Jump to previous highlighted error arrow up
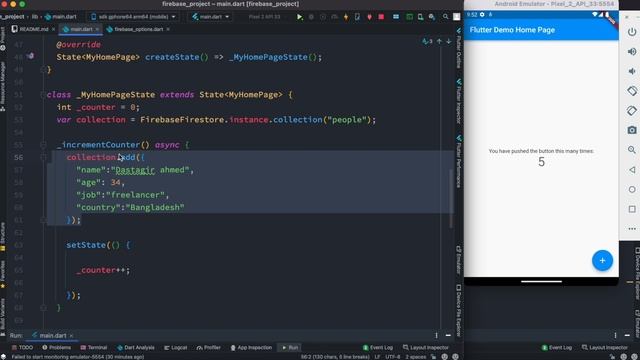Screen dimensions: 640x360 439,41
